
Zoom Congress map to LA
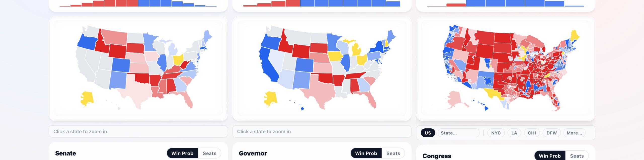[514, 133]
